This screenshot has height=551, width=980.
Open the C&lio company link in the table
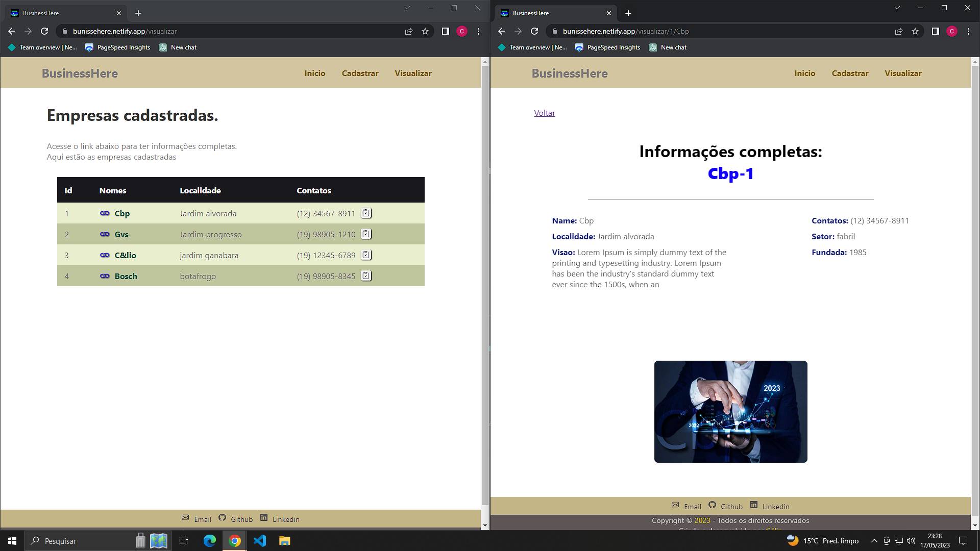(126, 255)
